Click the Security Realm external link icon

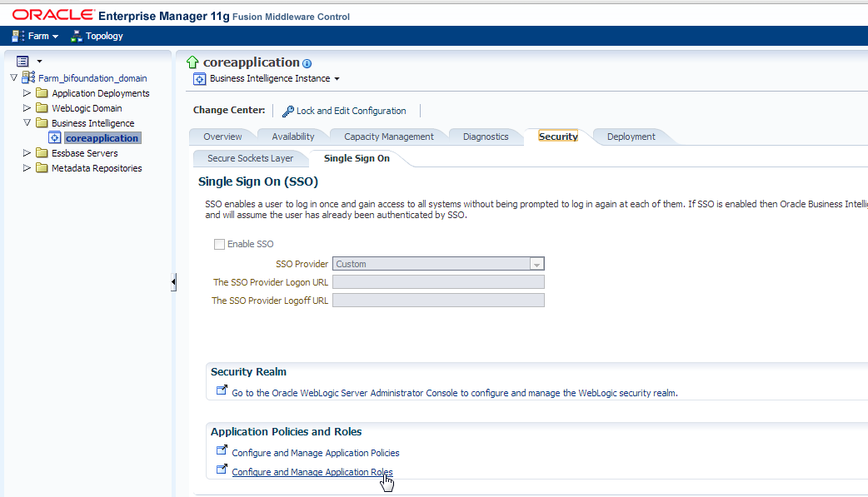click(222, 390)
